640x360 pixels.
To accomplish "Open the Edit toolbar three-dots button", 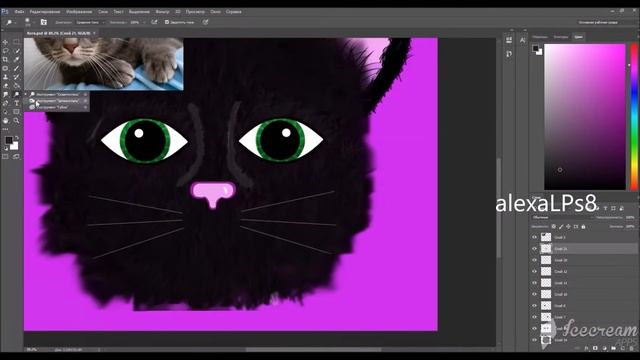I will pyautogui.click(x=5, y=129).
